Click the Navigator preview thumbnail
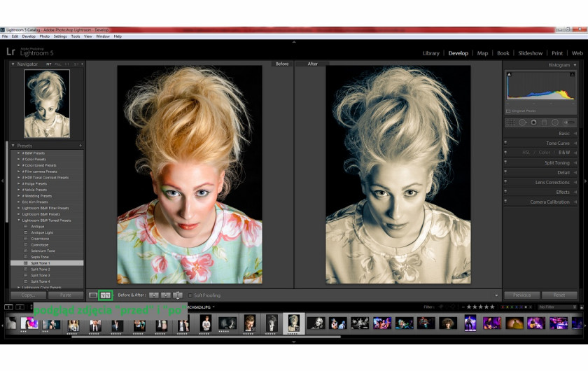 (46, 104)
